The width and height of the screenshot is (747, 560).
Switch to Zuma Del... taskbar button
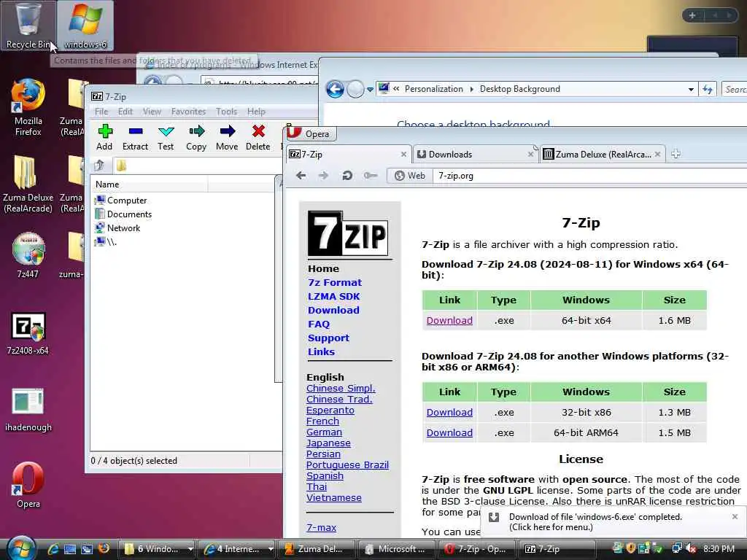317,548
